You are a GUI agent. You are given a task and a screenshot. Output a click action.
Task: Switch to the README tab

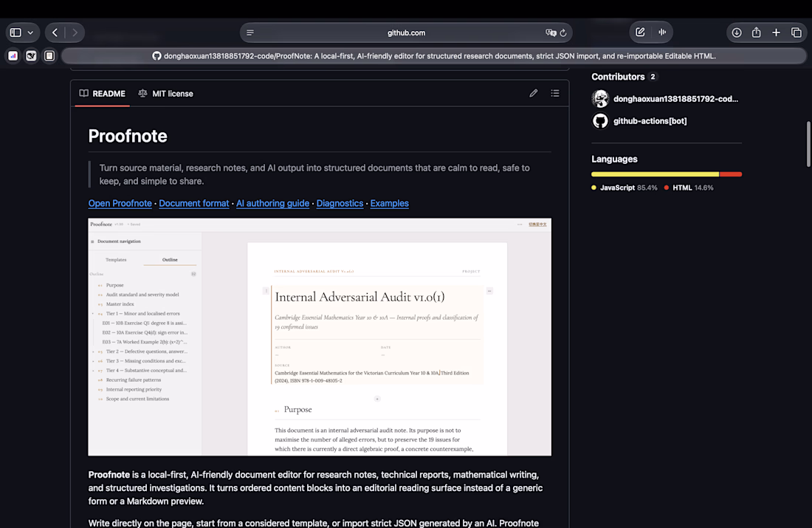click(102, 94)
